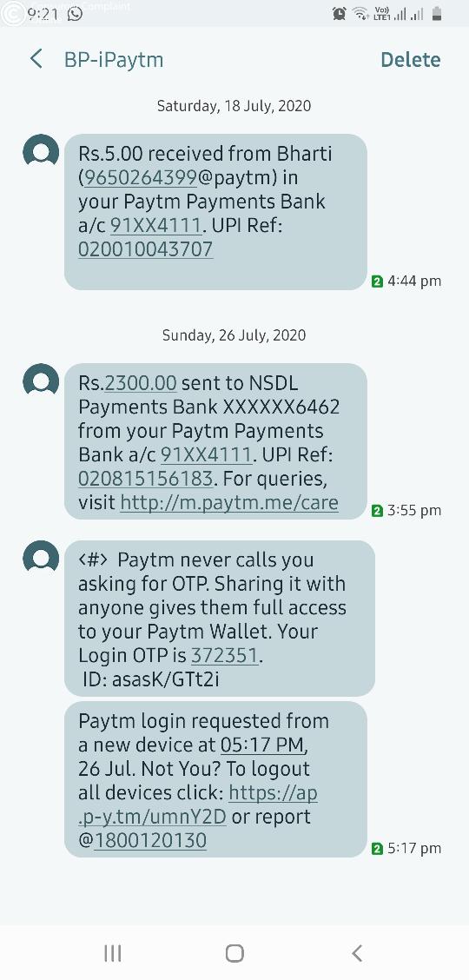Tap the Login OTP 372351
Viewport: 469px width, 980px height.
225,656
